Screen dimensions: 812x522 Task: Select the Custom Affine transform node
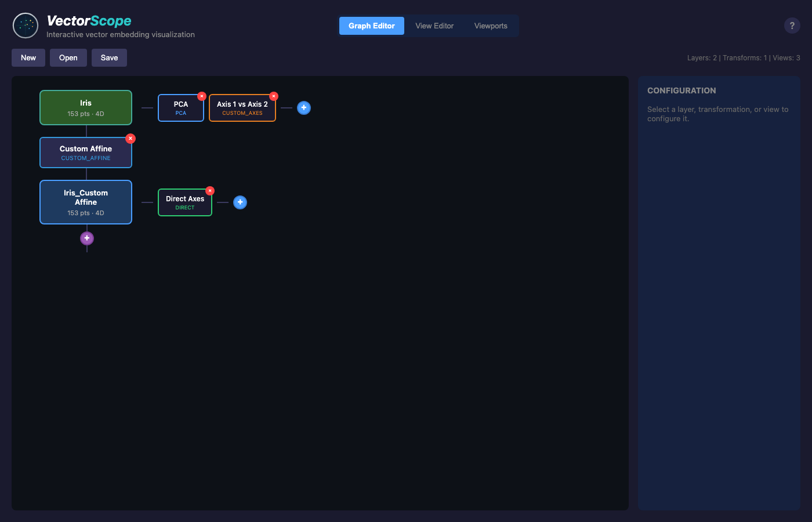point(86,153)
